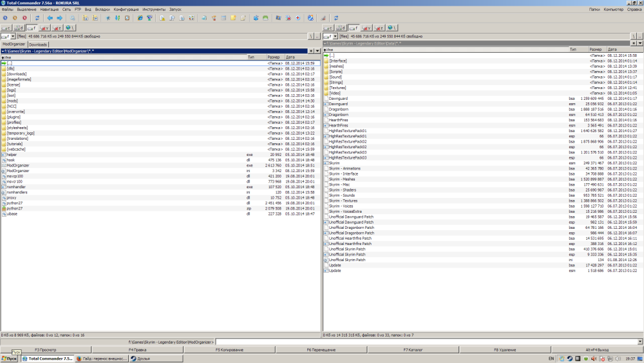644x363 pixels.
Task: Click F4 Правка button
Action: pos(138,350)
